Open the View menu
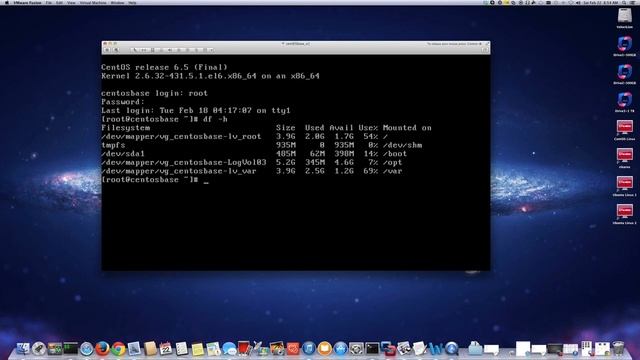640x360 pixels. point(71,2)
